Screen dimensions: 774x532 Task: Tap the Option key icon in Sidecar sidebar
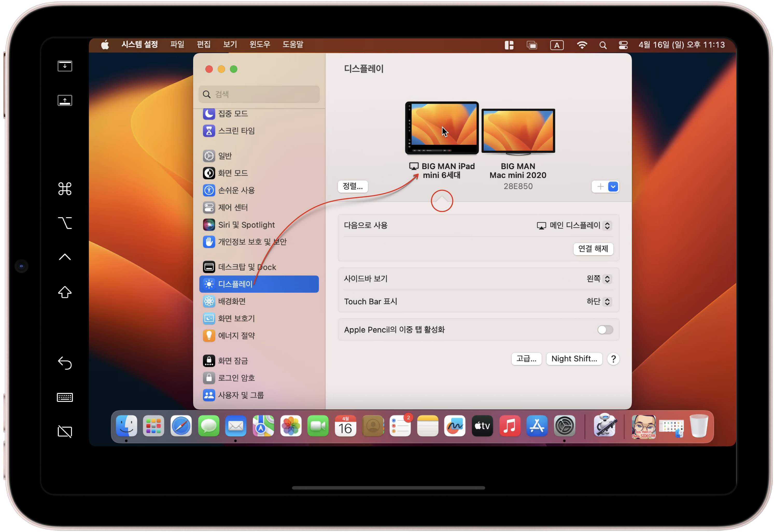[65, 223]
